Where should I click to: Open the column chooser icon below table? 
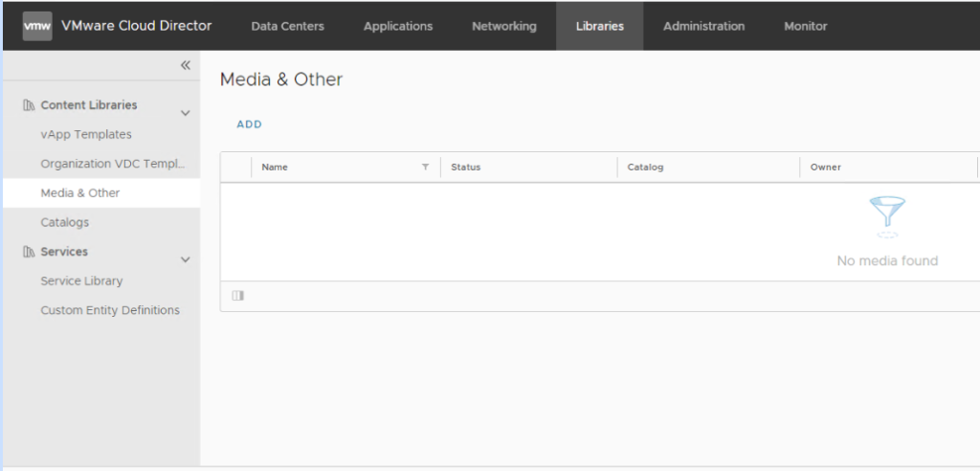click(x=238, y=296)
